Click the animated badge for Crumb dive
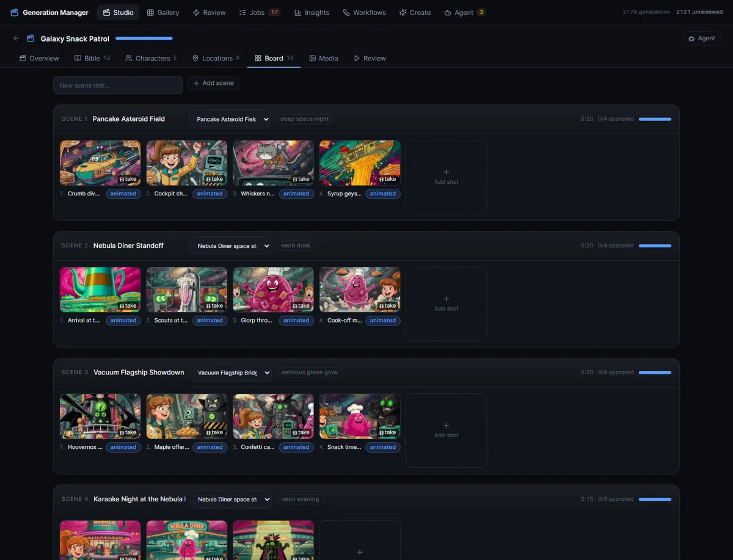733x560 pixels. [123, 194]
